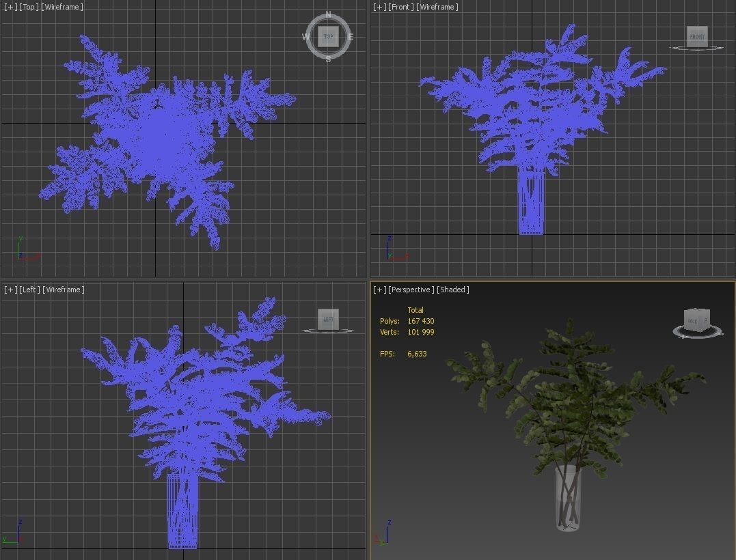Click the FPS value 6,633

point(417,354)
